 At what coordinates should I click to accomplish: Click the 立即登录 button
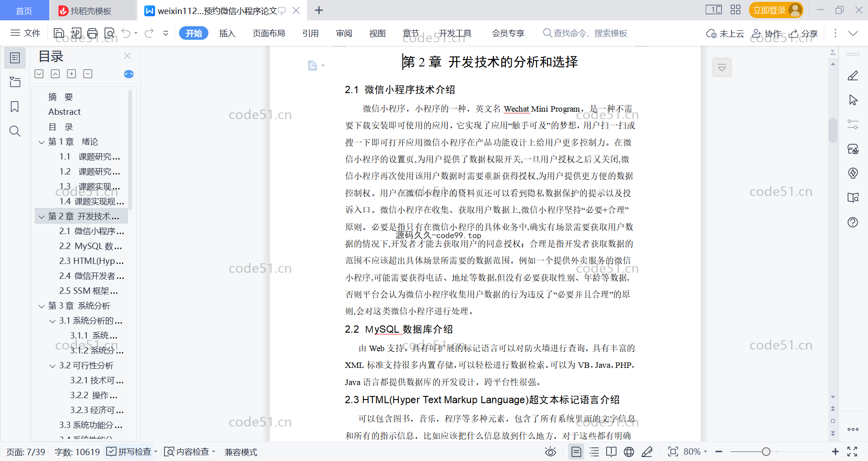click(x=776, y=10)
